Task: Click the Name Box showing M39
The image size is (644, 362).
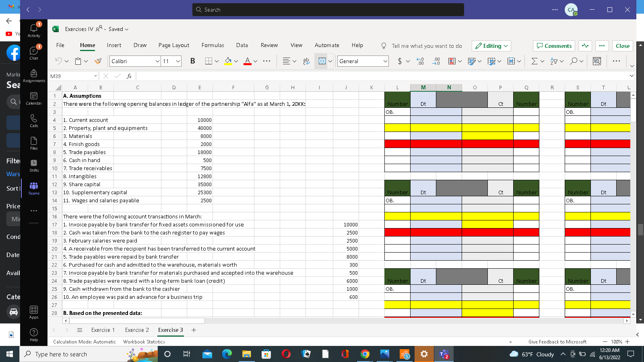Action: tap(71, 76)
